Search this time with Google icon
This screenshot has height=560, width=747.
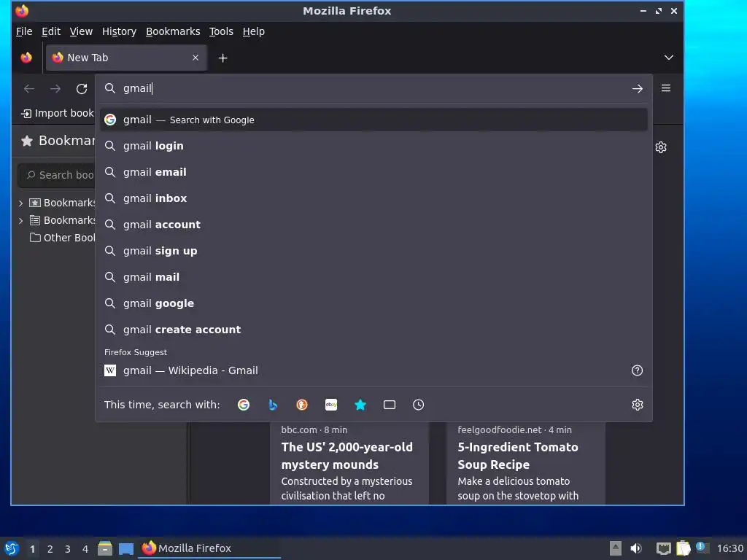pyautogui.click(x=244, y=405)
